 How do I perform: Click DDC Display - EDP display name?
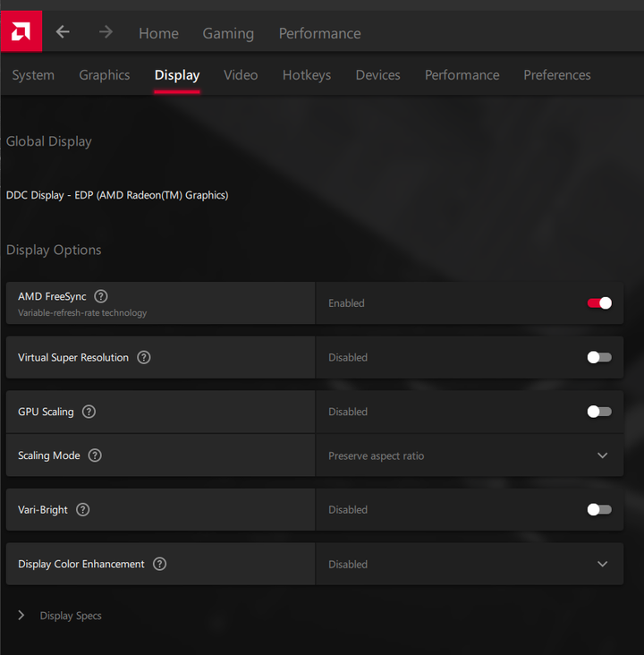pos(117,195)
